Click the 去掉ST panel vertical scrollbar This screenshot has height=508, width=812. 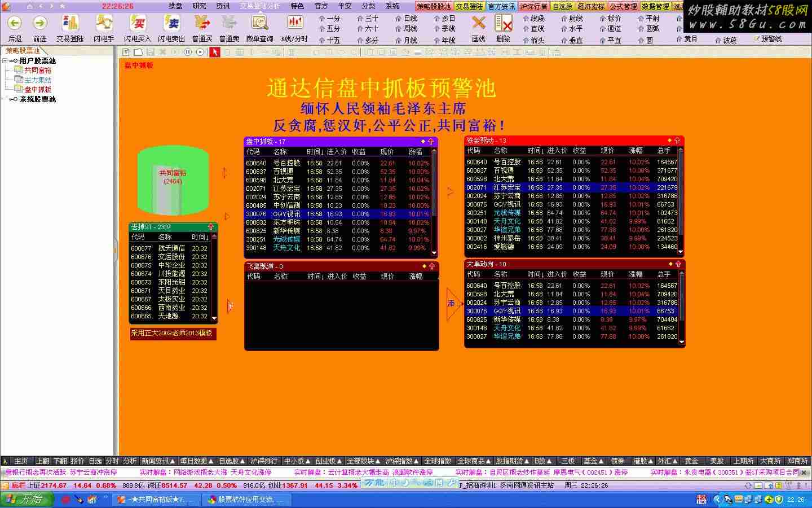point(214,277)
